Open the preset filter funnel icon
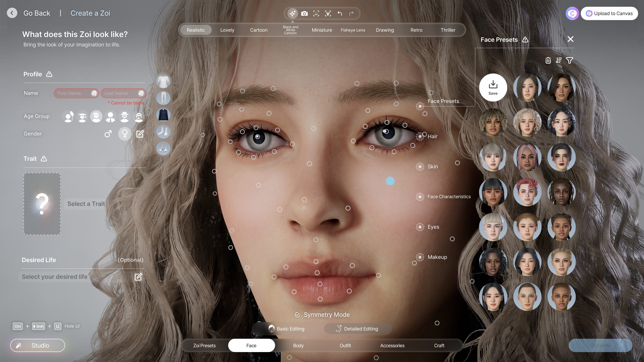Image resolution: width=644 pixels, height=362 pixels. coord(570,61)
